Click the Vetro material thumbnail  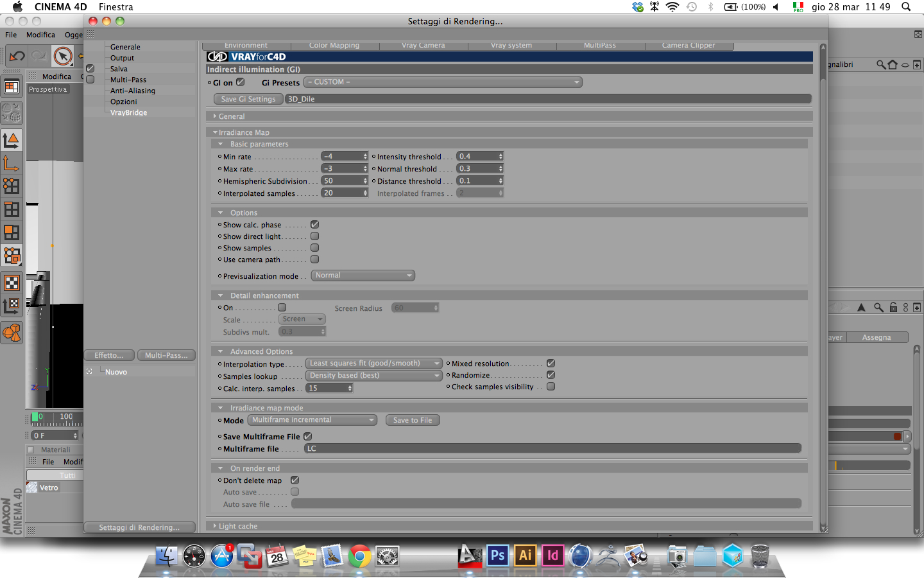point(32,487)
